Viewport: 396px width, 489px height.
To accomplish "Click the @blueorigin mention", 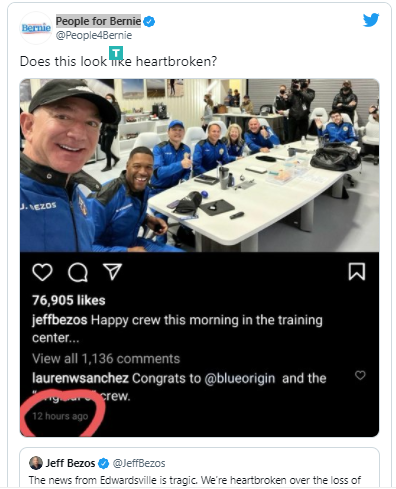I will click(240, 378).
